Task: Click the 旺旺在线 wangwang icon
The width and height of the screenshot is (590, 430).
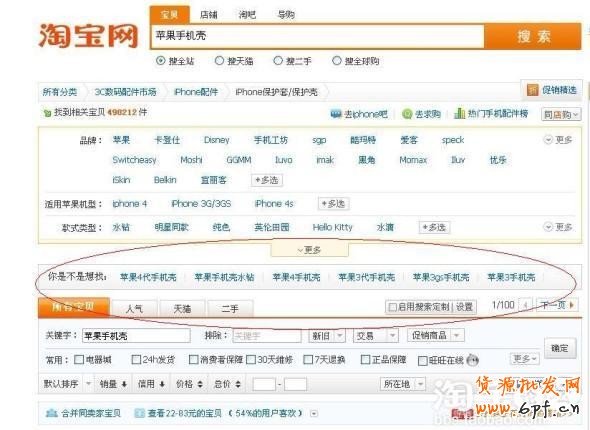Action: pos(472,360)
